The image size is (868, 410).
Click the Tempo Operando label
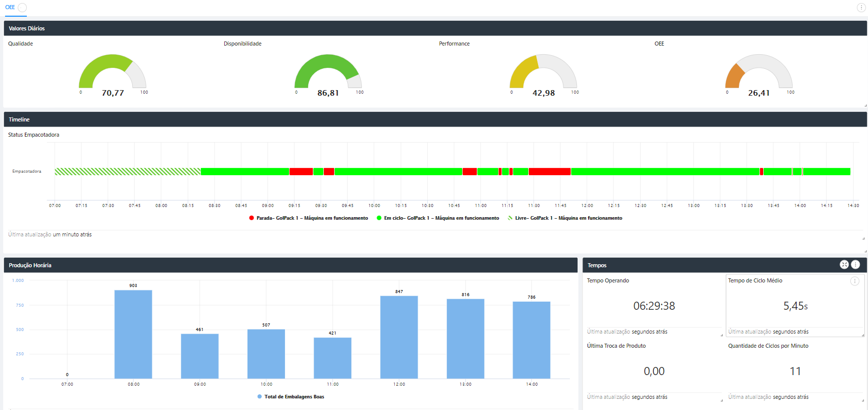608,280
